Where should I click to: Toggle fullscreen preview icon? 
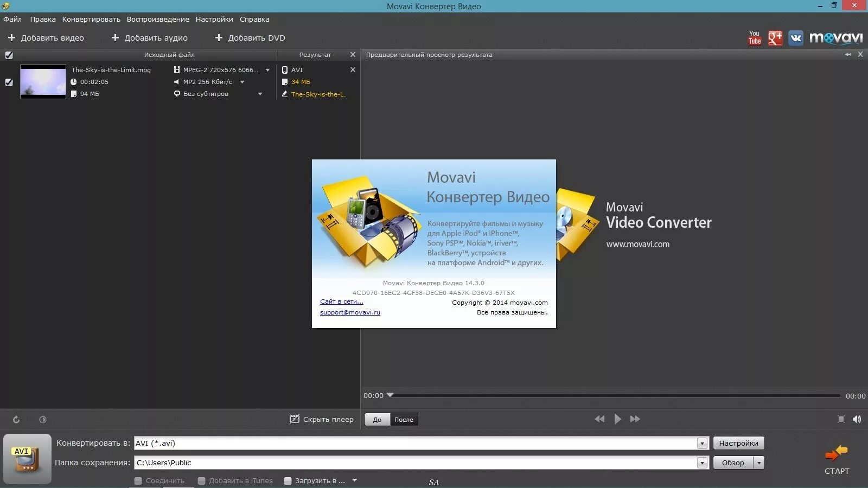(841, 419)
